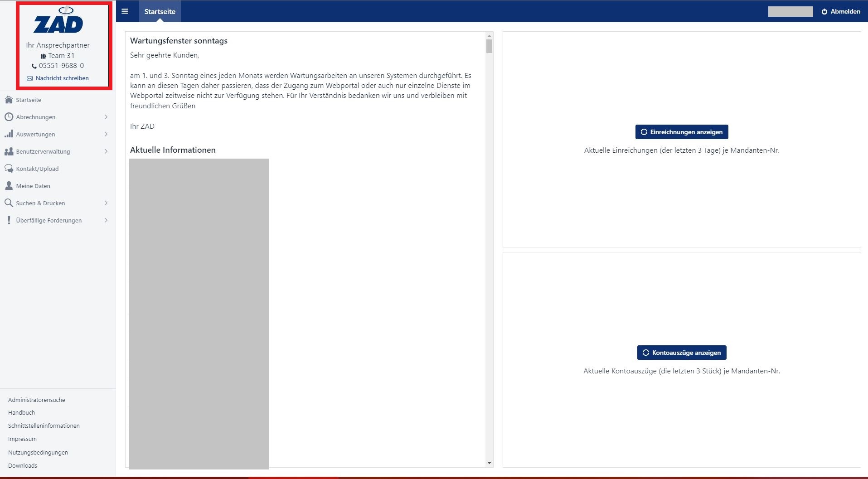The image size is (868, 479).
Task: Expand the Abrechnungen submenu chevron
Action: coord(106,117)
